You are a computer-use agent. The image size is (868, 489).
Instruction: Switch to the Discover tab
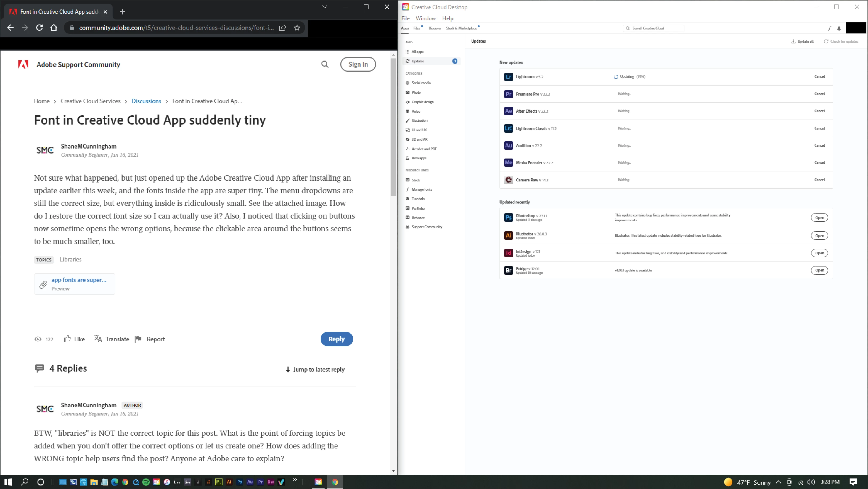[435, 28]
